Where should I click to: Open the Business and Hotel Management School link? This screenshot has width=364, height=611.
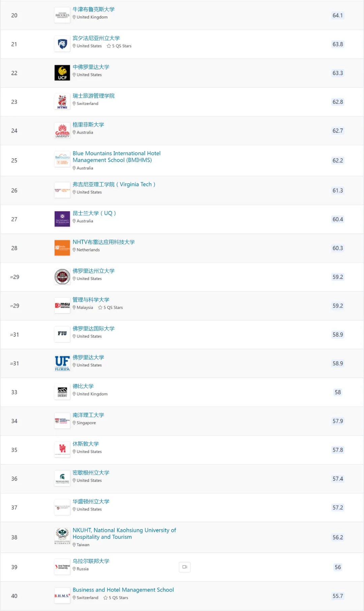coord(123,590)
